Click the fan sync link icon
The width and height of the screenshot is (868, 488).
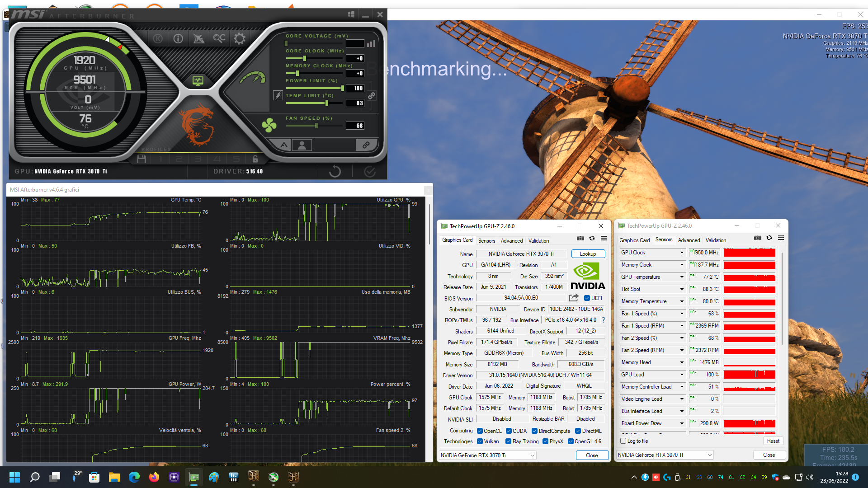tap(366, 145)
